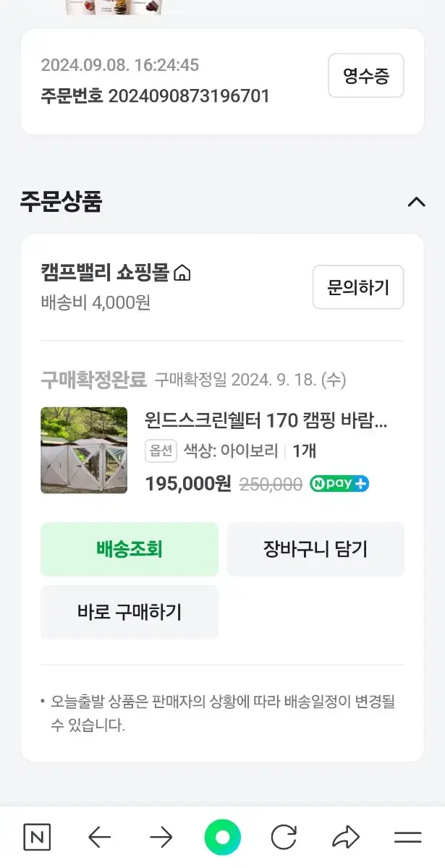Screen dimensions: 445x868
Task: Tap the green circle search button
Action: coord(222,838)
